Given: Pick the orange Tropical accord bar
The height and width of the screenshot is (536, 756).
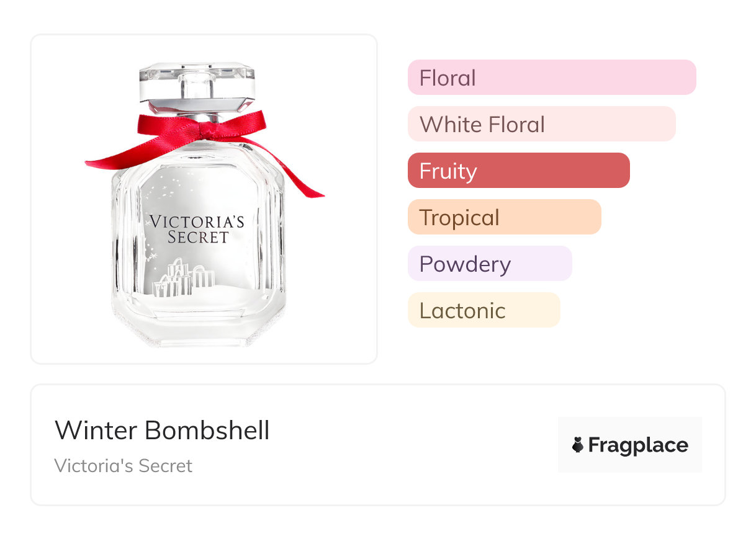Looking at the screenshot, I should point(504,217).
